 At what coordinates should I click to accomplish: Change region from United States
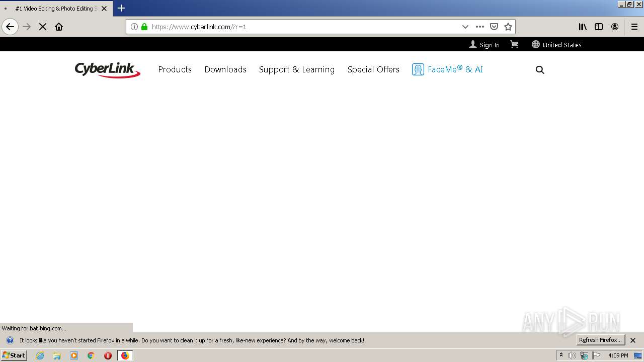[556, 45]
